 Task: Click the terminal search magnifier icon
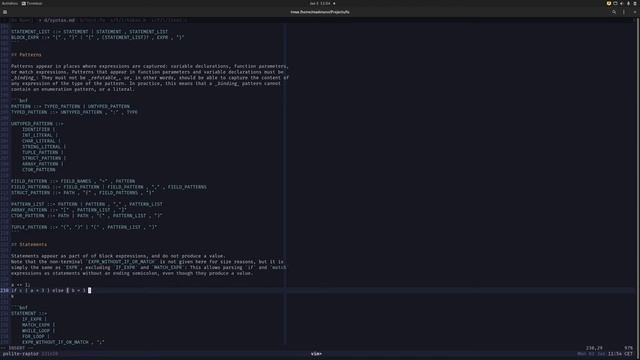click(x=614, y=12)
